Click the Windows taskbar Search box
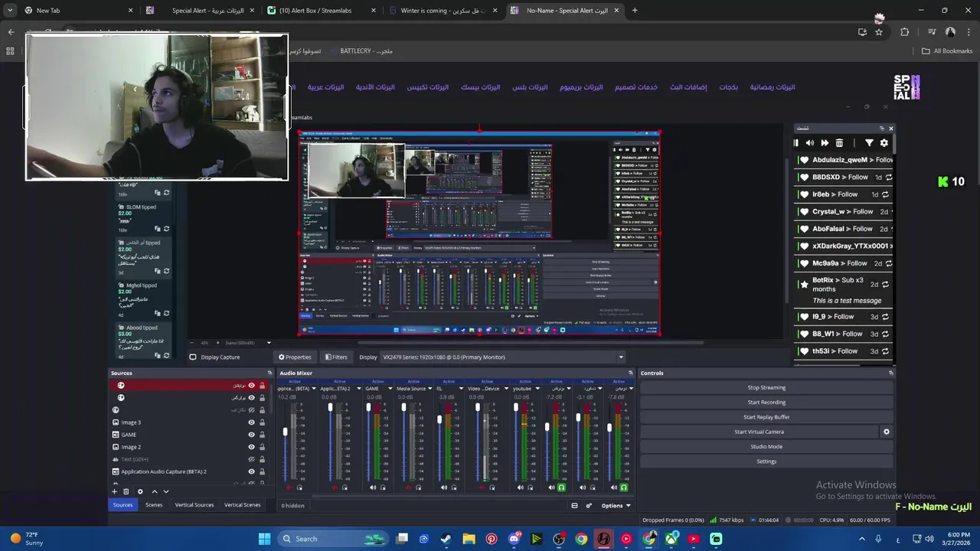This screenshot has height=551, width=980. pos(332,539)
